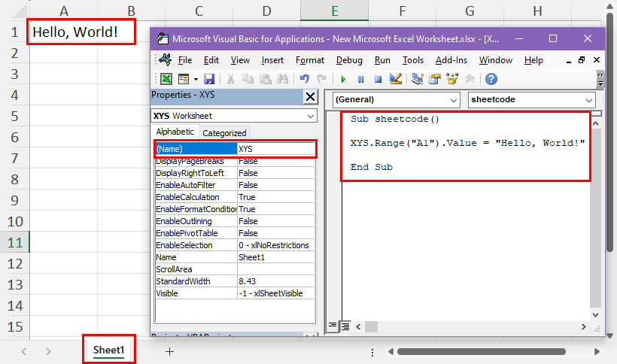Open the Object Browser icon

pyautogui.click(x=452, y=79)
